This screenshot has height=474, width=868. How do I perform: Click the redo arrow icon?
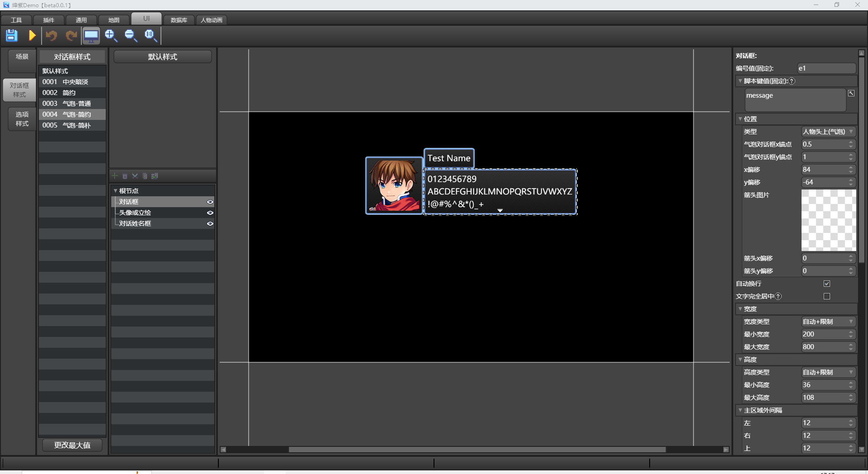click(x=71, y=35)
